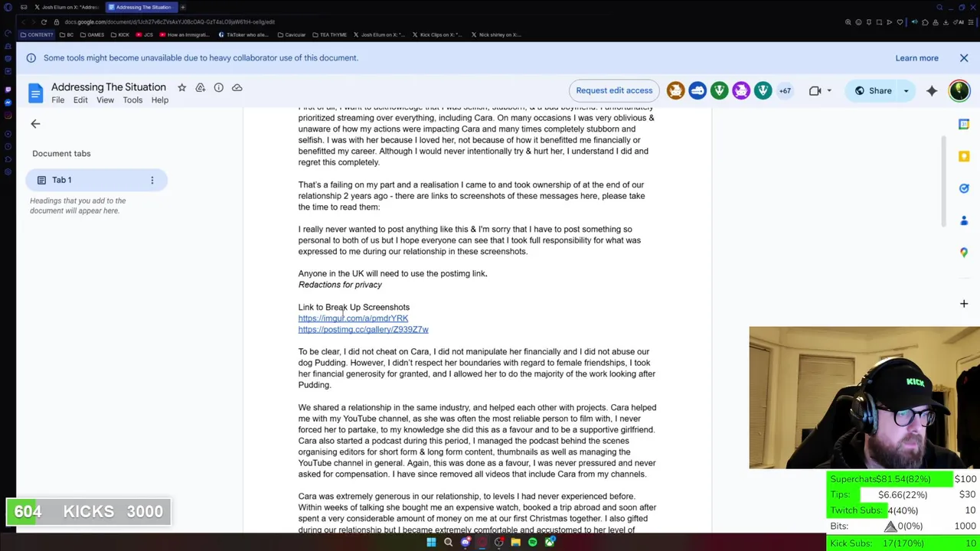Open Spotify from the taskbar
The height and width of the screenshot is (551, 980).
pyautogui.click(x=533, y=543)
